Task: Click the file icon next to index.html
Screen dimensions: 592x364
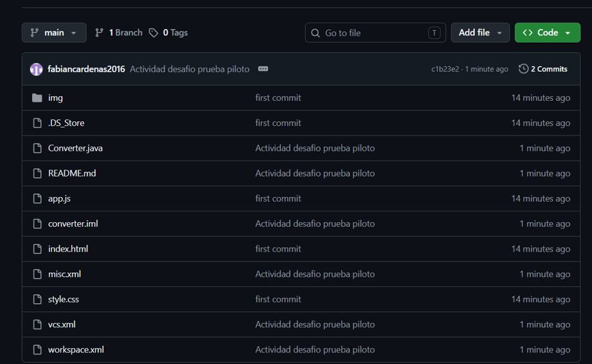Action: 37,249
